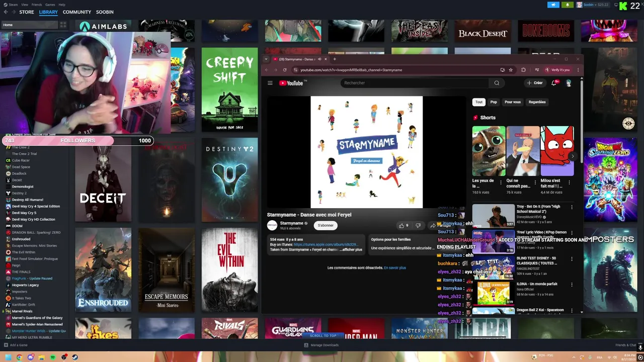Screen dimensions: 644x362
Task: Mute the tab with the speaker icon
Action: [319, 59]
